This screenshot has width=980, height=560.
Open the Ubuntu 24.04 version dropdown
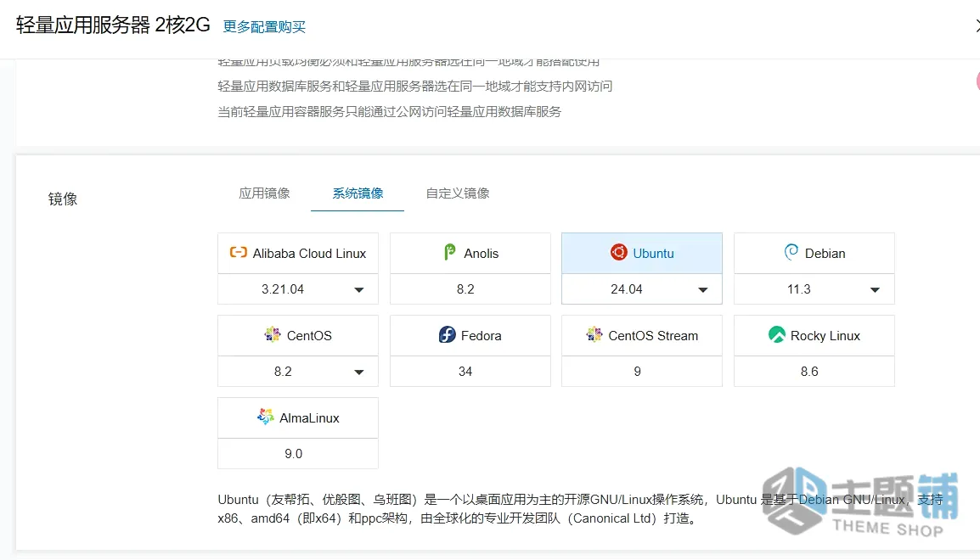[642, 289]
